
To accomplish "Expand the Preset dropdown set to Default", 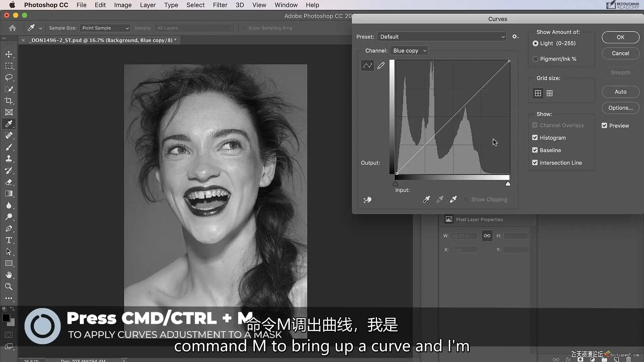I will click(x=442, y=37).
